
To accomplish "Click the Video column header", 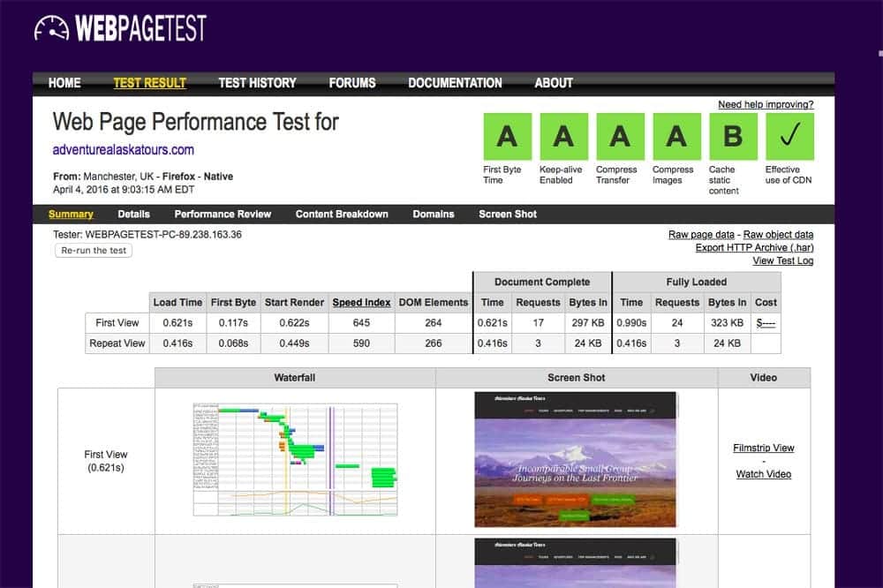I will point(764,378).
